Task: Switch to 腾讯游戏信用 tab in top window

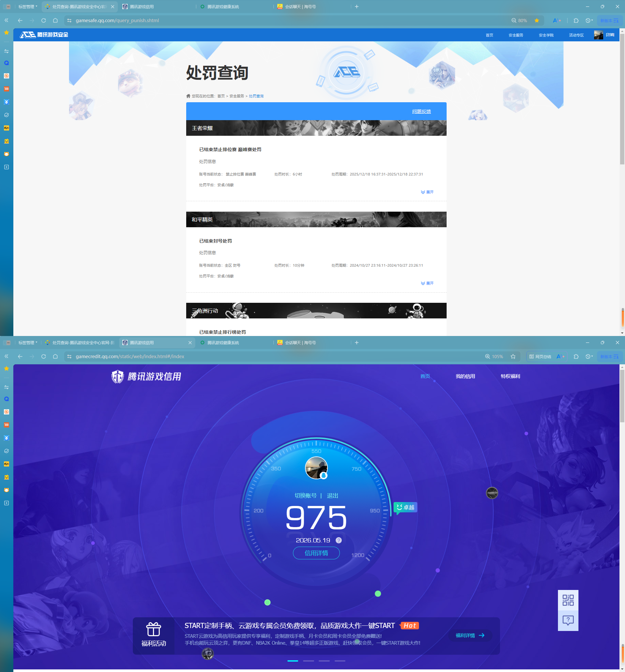Action: [142, 7]
